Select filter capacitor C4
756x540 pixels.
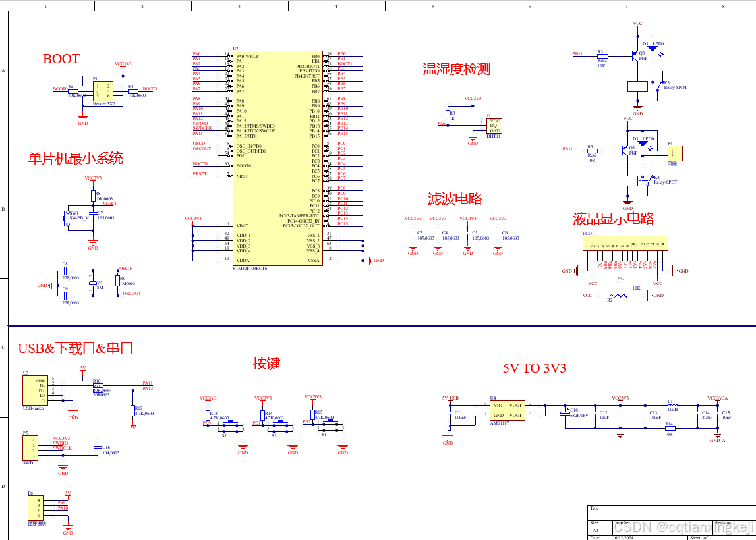click(x=438, y=233)
